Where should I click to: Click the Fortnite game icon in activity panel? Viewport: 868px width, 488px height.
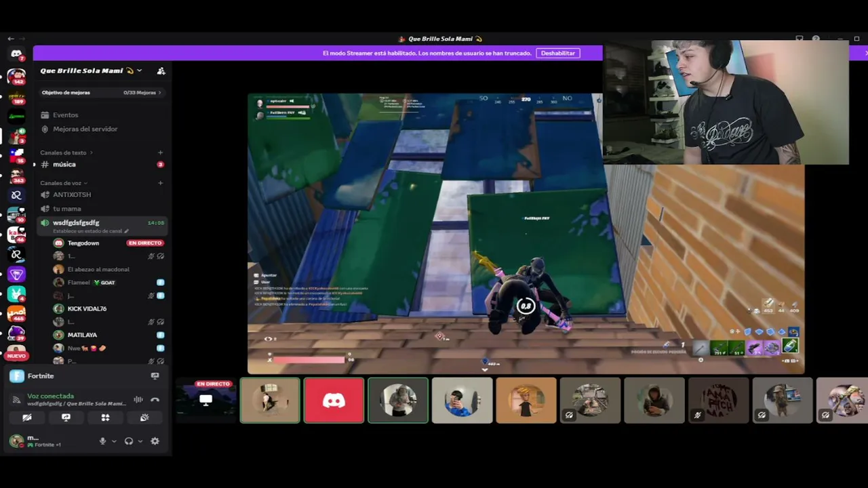click(x=17, y=376)
